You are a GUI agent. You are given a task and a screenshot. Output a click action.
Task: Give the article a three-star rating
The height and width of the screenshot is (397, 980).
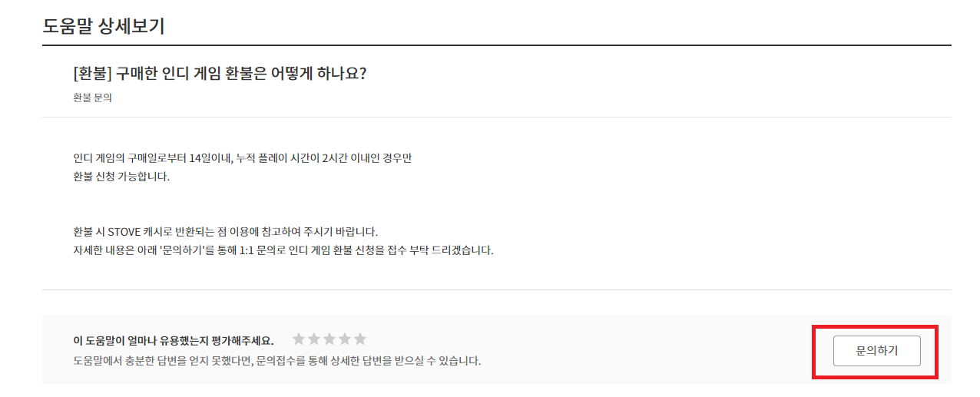pos(329,339)
